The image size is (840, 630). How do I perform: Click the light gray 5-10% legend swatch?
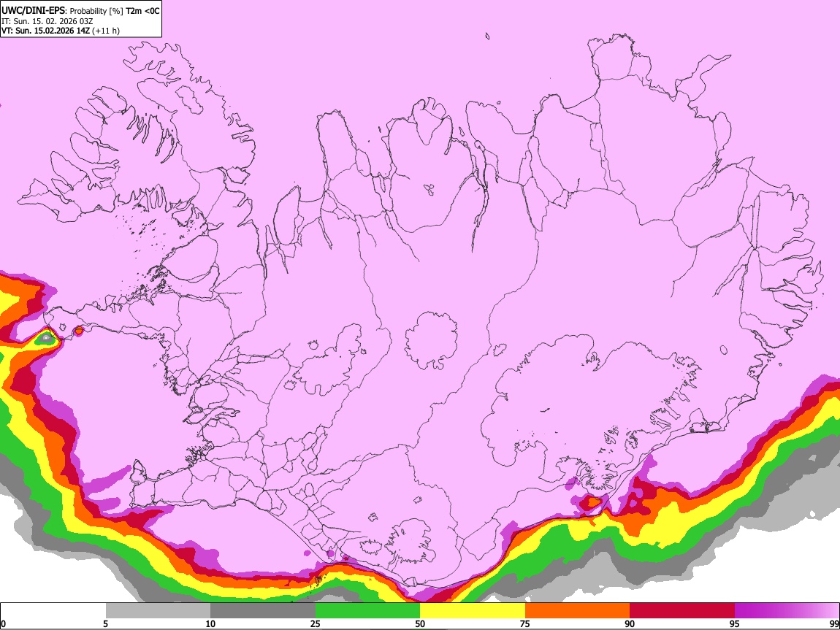click(x=158, y=610)
